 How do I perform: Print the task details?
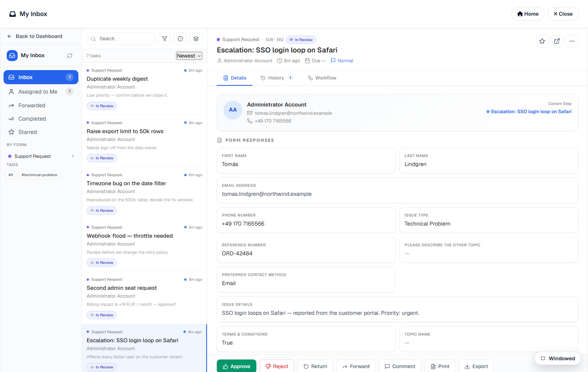point(440,366)
